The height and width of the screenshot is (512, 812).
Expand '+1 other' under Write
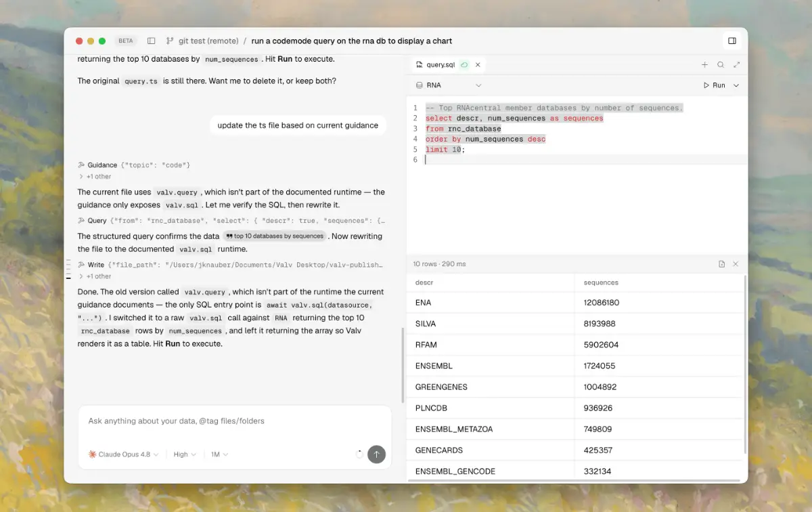(x=95, y=276)
